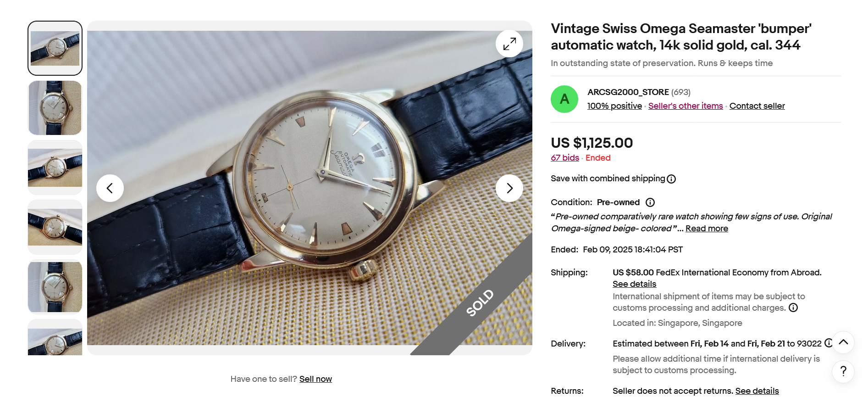This screenshot has height=397, width=868.
Task: Open the 100% positive feedback link
Action: pos(614,106)
